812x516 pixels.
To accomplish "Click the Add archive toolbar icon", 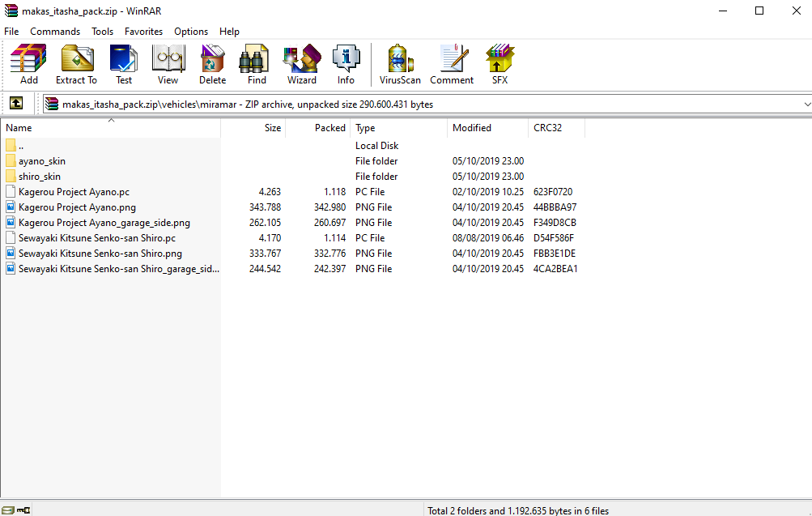I will (29, 58).
